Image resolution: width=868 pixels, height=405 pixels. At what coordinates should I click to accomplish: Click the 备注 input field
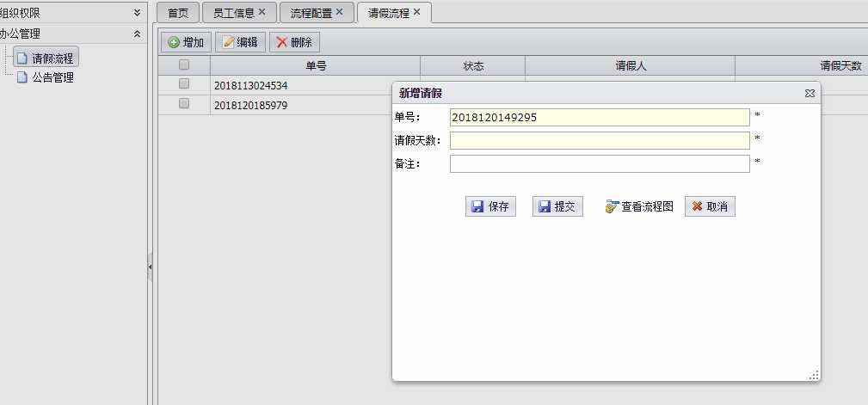(x=600, y=163)
